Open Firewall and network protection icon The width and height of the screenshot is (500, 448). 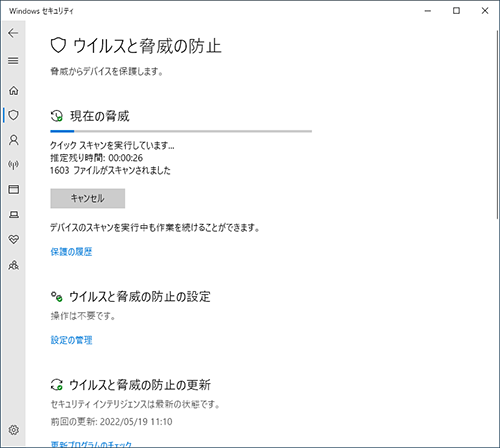pyautogui.click(x=14, y=164)
